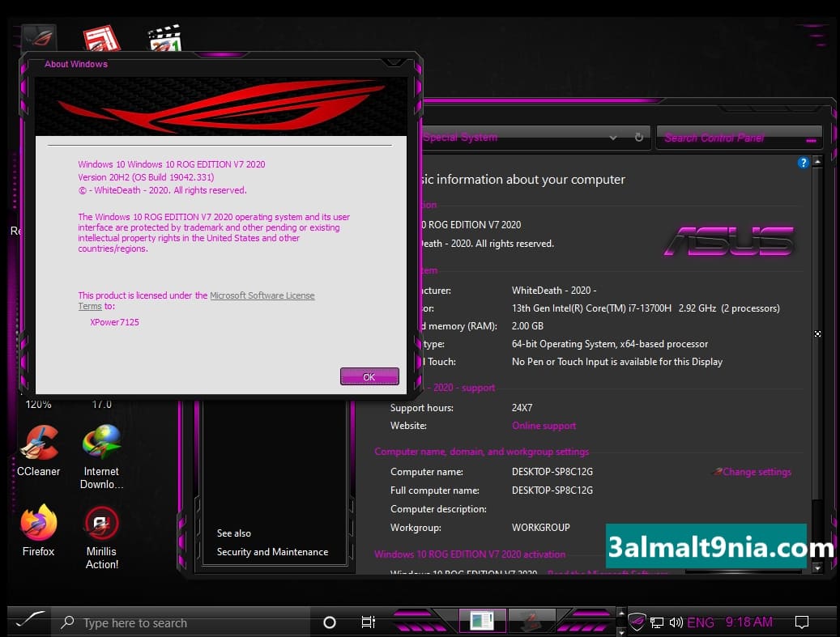Screen dimensions: 840x637
Task: Select the WORKGROUP value text
Action: (x=540, y=527)
